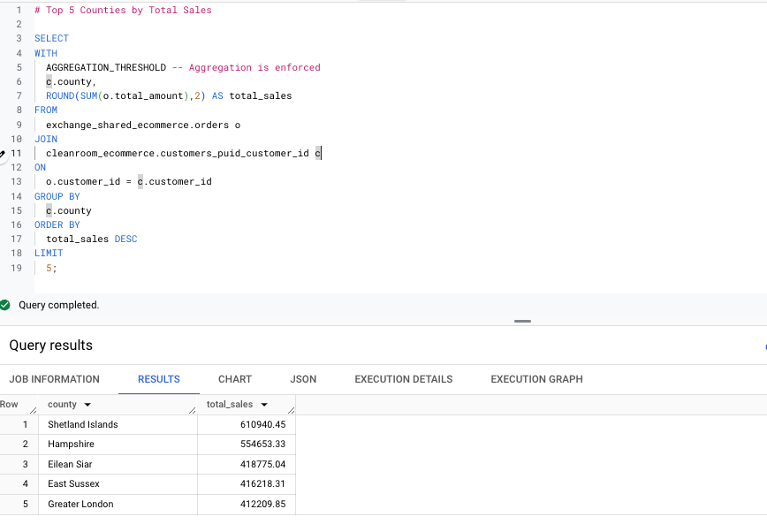Click the WITH keyword on line 4

(45, 53)
